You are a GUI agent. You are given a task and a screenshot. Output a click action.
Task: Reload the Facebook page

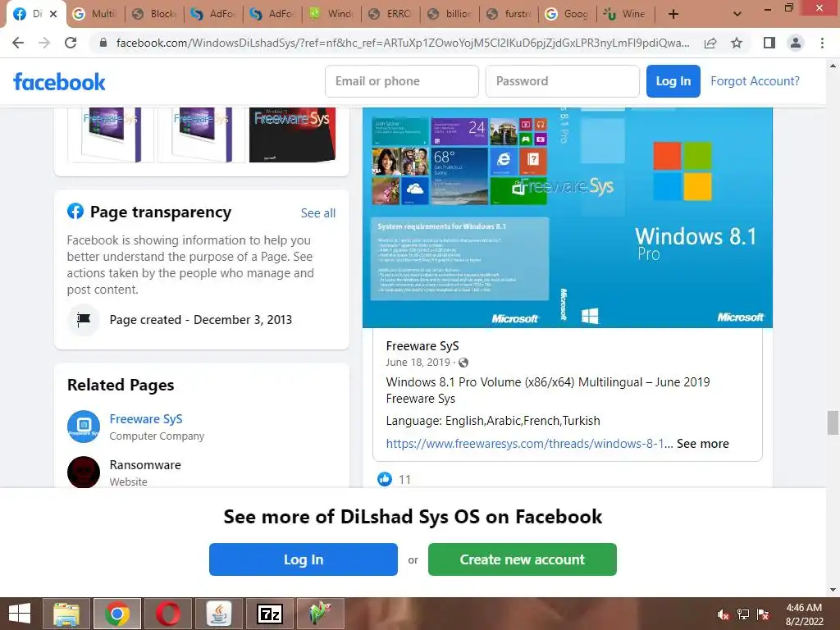[71, 43]
